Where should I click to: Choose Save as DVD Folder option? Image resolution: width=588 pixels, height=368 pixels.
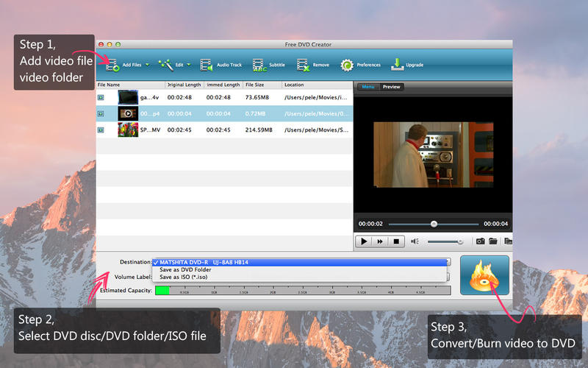[x=184, y=269]
